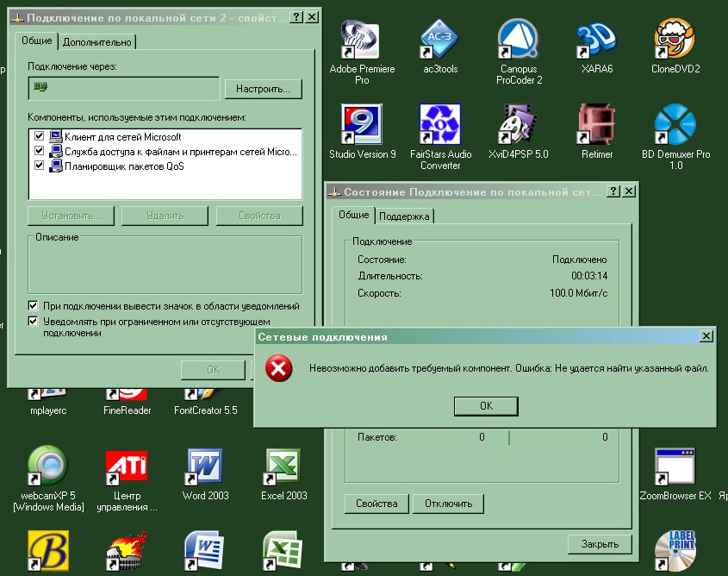728x576 pixels.
Task: Select the FineReader desktop shortcut
Action: (x=127, y=410)
